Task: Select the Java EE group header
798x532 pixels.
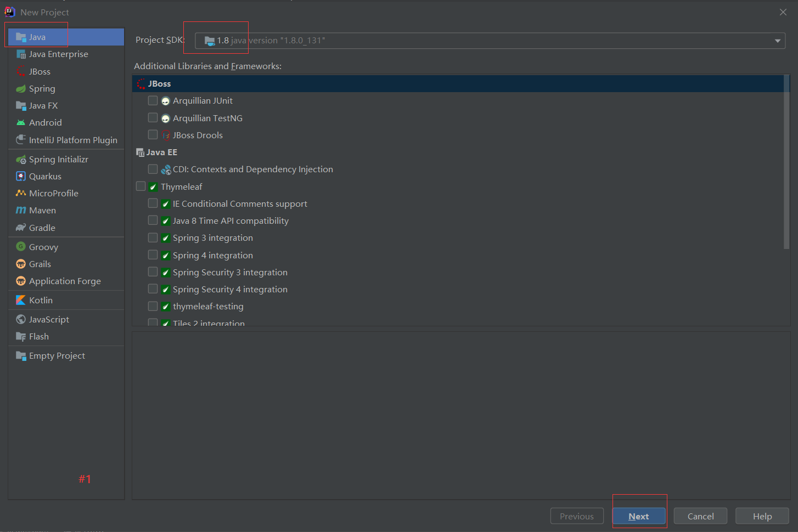Action: pos(458,152)
